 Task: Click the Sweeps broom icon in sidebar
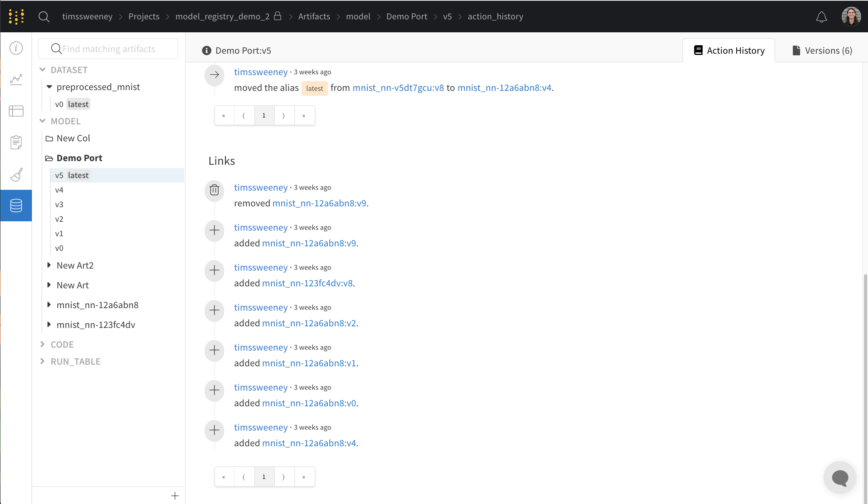(x=16, y=174)
